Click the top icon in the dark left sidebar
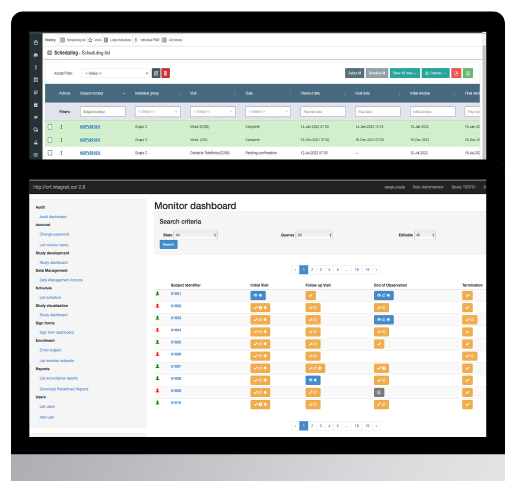This screenshot has width=514, height=481. [36, 42]
